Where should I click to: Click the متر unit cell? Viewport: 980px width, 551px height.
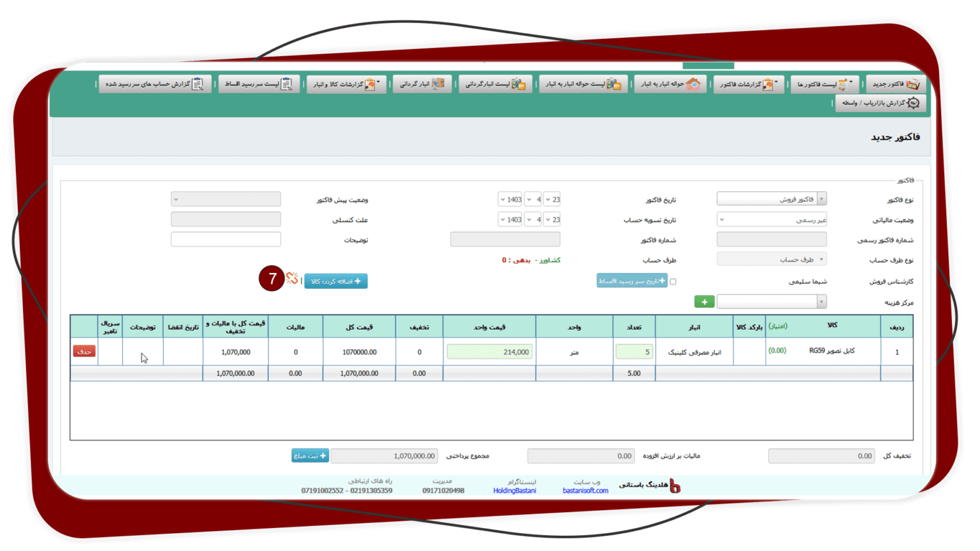[x=574, y=352]
